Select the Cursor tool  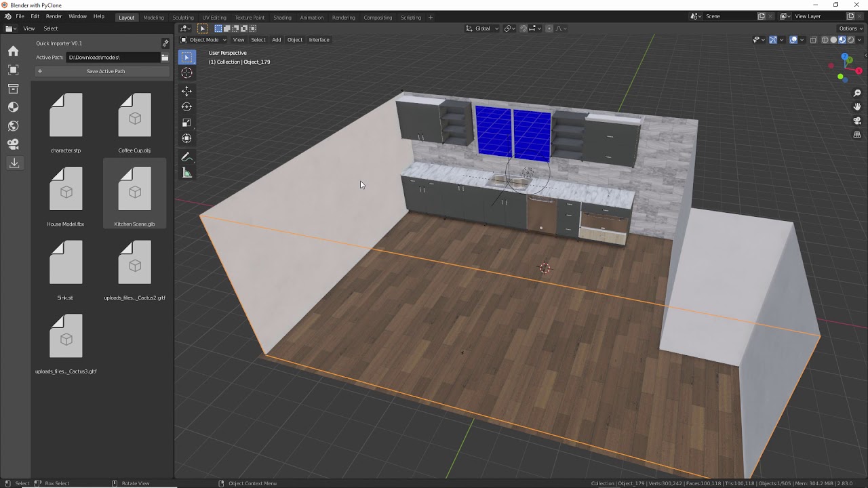tap(186, 73)
